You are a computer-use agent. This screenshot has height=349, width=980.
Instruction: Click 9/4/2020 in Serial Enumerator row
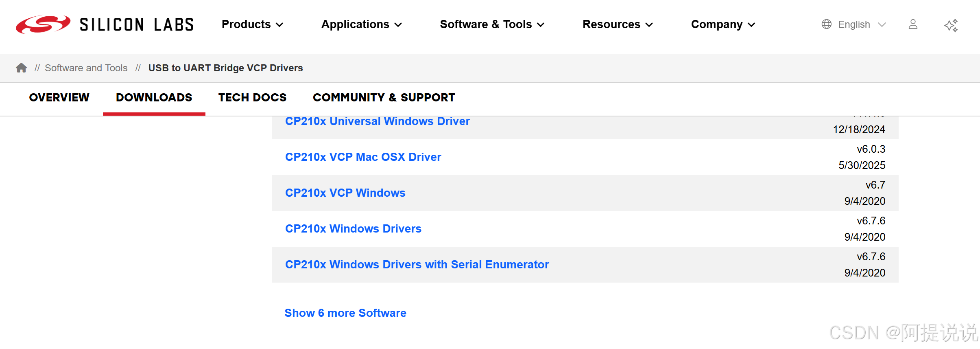865,273
